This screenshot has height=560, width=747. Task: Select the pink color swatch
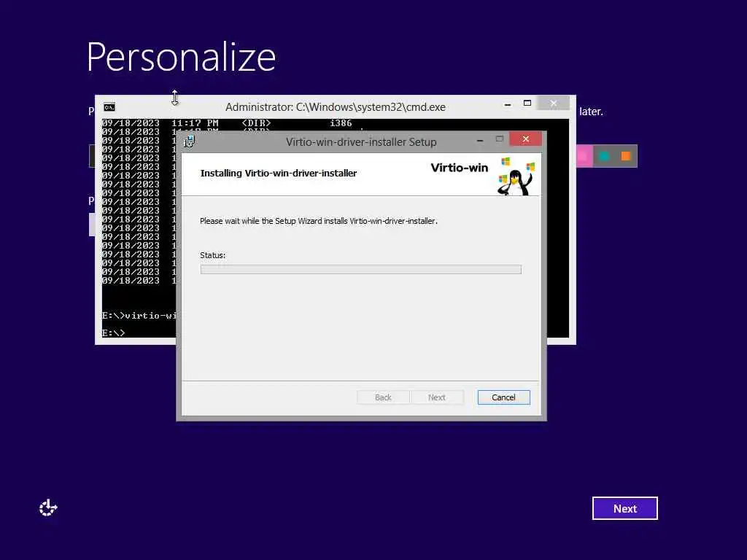coord(583,156)
